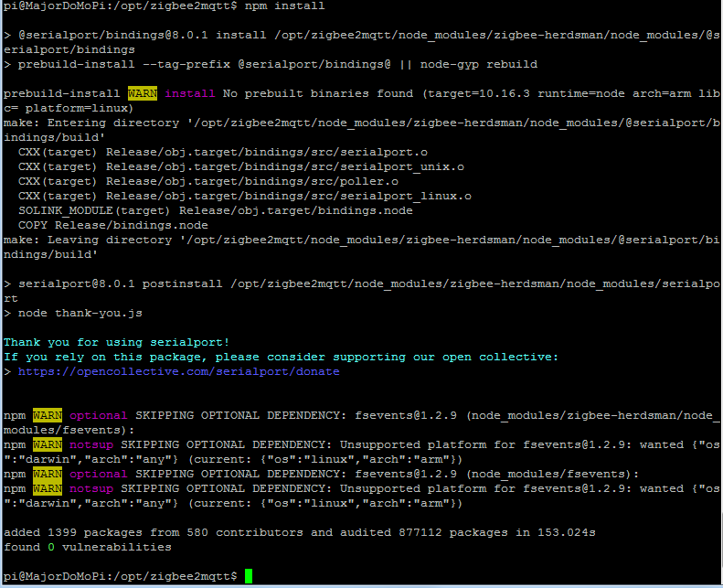Click 'serialport.o' CXX target line
The width and height of the screenshot is (723, 588).
pos(223,152)
